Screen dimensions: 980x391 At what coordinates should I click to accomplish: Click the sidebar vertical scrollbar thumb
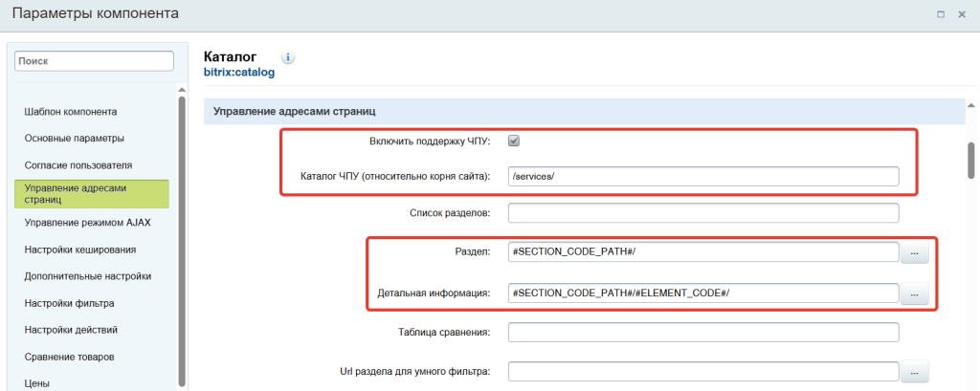click(181, 239)
